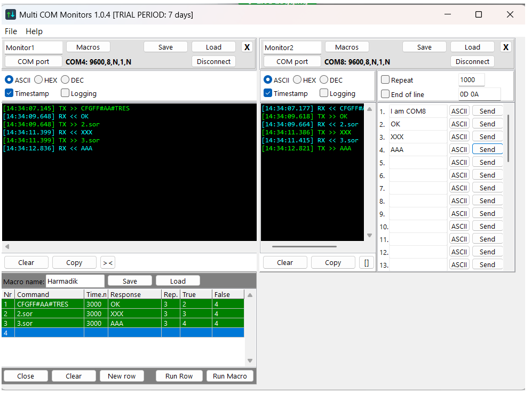Open the Help menu
The height and width of the screenshot is (402, 532).
(34, 31)
